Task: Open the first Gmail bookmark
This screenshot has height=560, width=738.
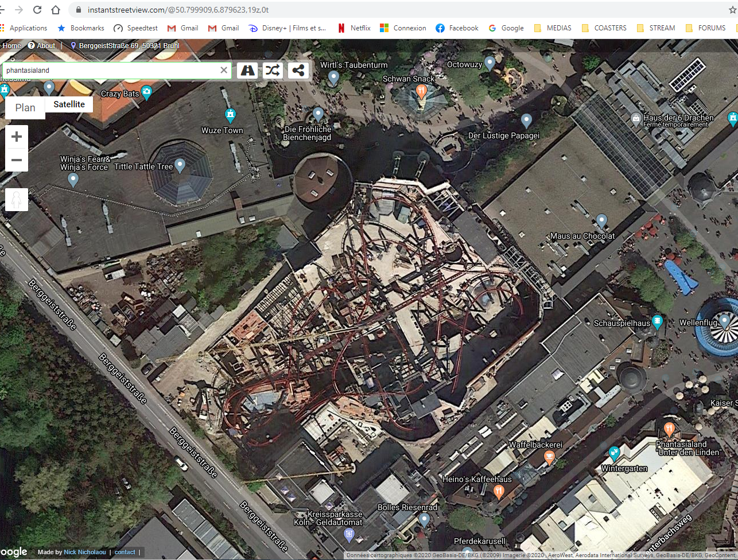Action: [182, 28]
